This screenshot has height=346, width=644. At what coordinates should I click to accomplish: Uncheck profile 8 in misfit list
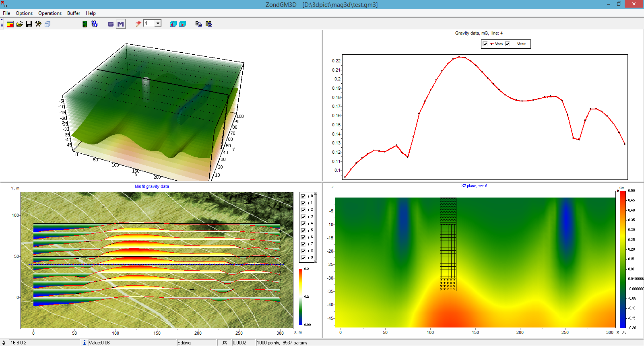(x=303, y=251)
